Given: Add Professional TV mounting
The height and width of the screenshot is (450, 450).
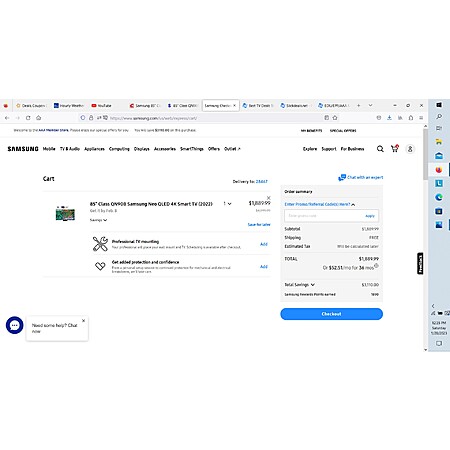Looking at the screenshot, I should coord(264,244).
